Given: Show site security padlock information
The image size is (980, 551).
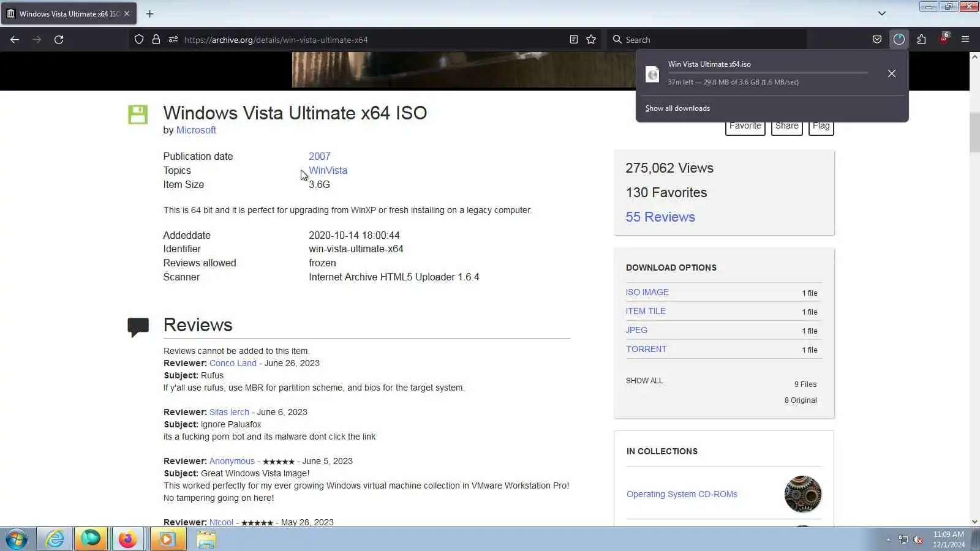Looking at the screenshot, I should click(x=156, y=40).
